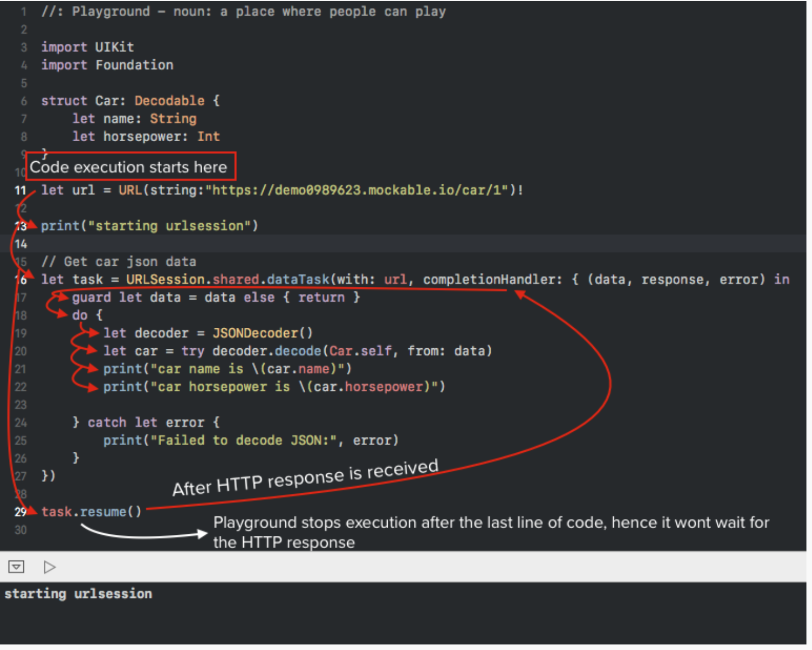Click the Run playground play button

click(x=49, y=567)
